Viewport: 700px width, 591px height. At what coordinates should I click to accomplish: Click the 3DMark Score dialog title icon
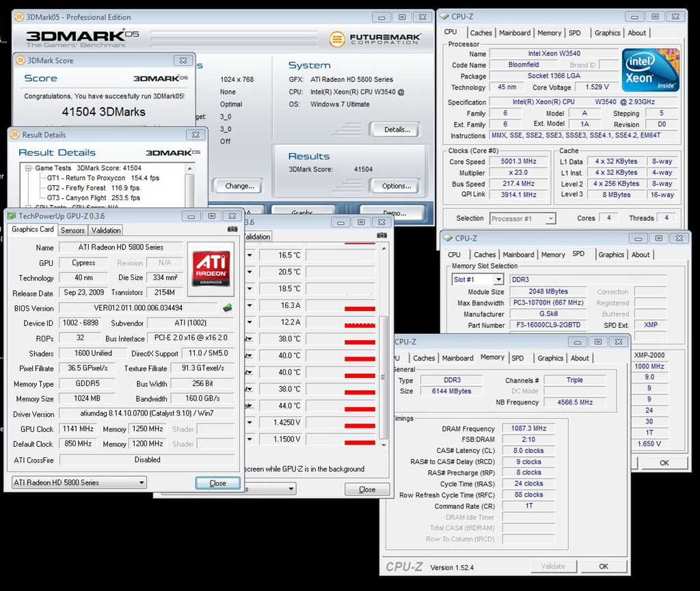tap(21, 60)
